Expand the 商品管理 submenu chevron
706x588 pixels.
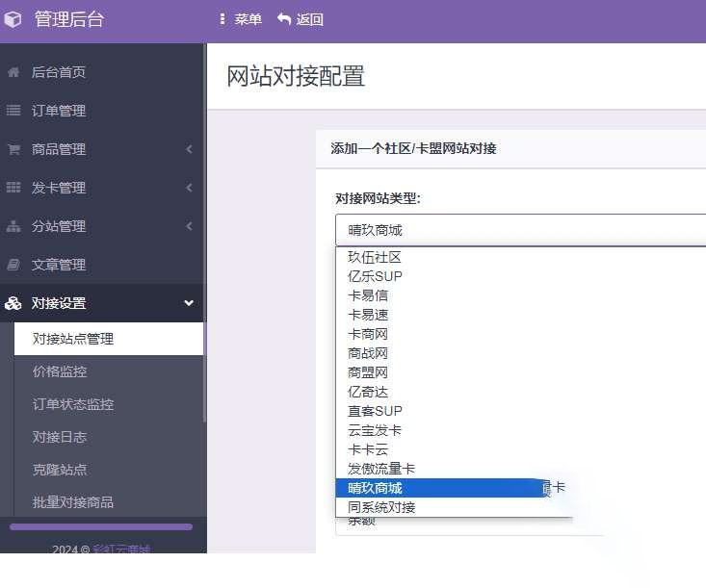click(x=189, y=149)
